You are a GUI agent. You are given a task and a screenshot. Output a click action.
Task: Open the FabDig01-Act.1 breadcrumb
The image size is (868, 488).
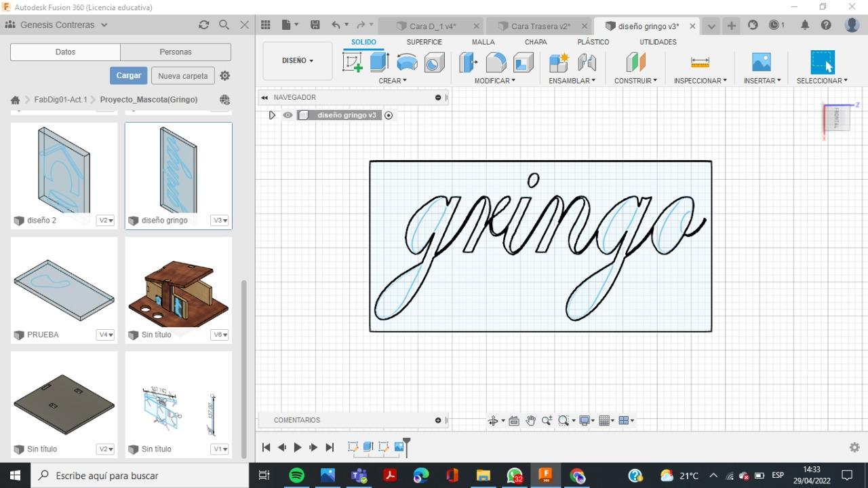click(60, 100)
